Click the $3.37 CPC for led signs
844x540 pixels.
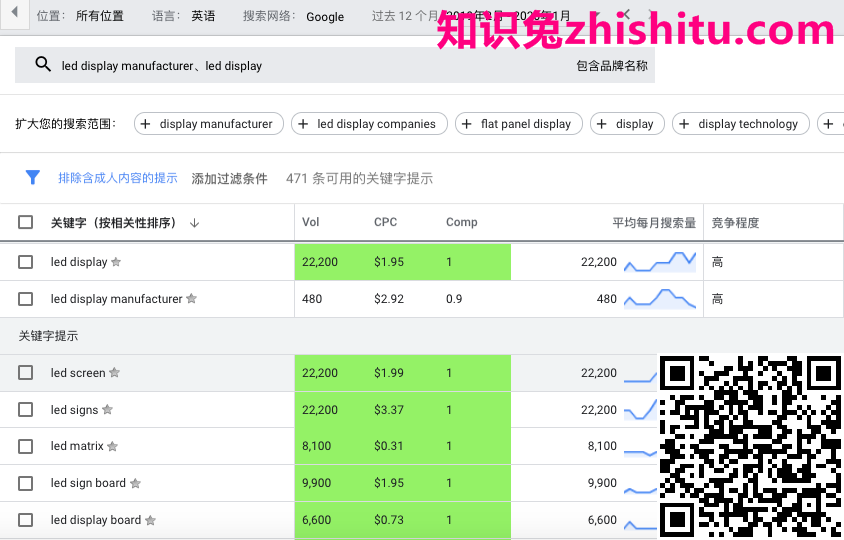tap(389, 410)
